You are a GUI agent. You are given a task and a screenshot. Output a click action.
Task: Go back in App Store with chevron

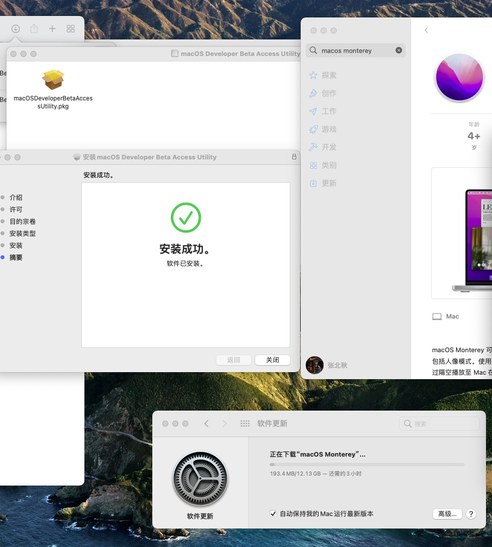[x=426, y=30]
